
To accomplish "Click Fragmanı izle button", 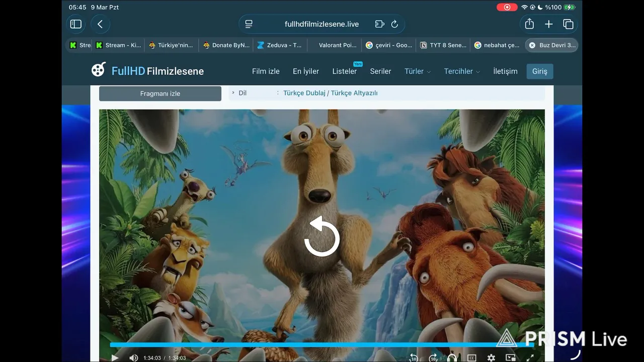I will tap(160, 94).
